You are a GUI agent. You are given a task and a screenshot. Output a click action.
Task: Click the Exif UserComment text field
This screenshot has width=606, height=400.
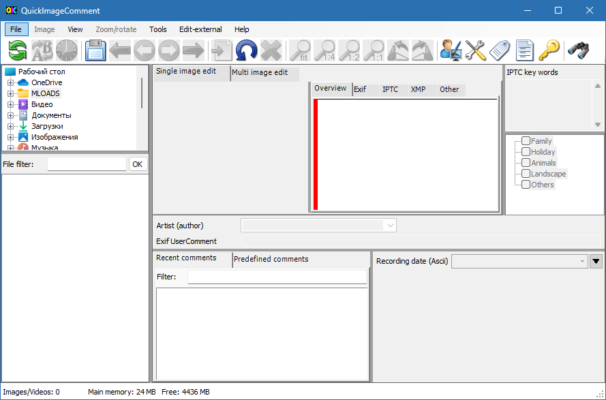pyautogui.click(x=422, y=241)
